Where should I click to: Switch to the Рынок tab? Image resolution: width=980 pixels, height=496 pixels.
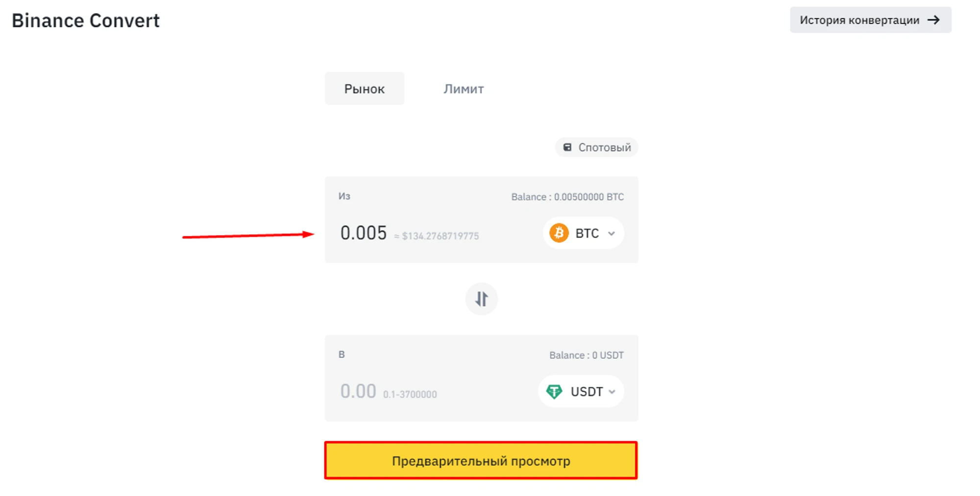[364, 89]
